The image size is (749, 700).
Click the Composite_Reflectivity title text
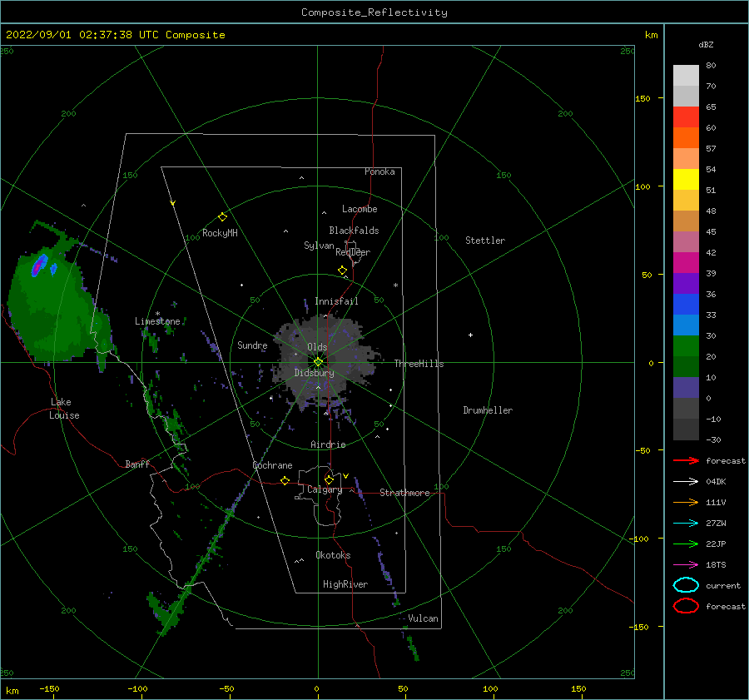pos(374,12)
